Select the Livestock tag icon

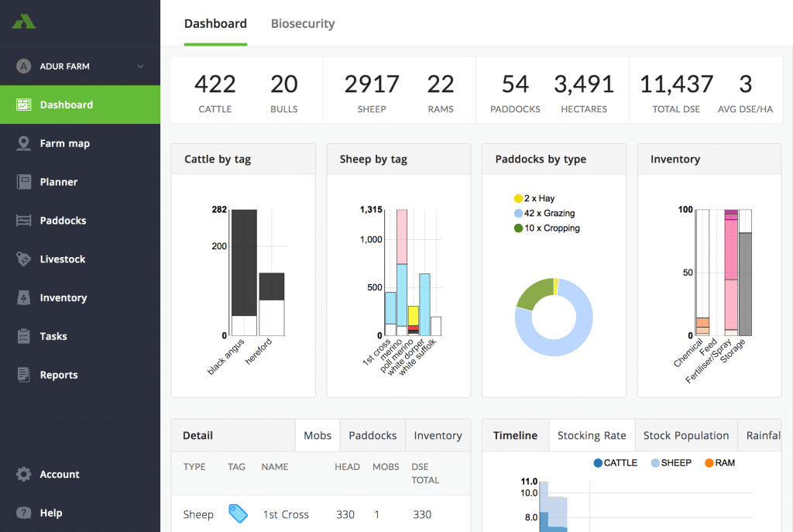click(x=23, y=259)
